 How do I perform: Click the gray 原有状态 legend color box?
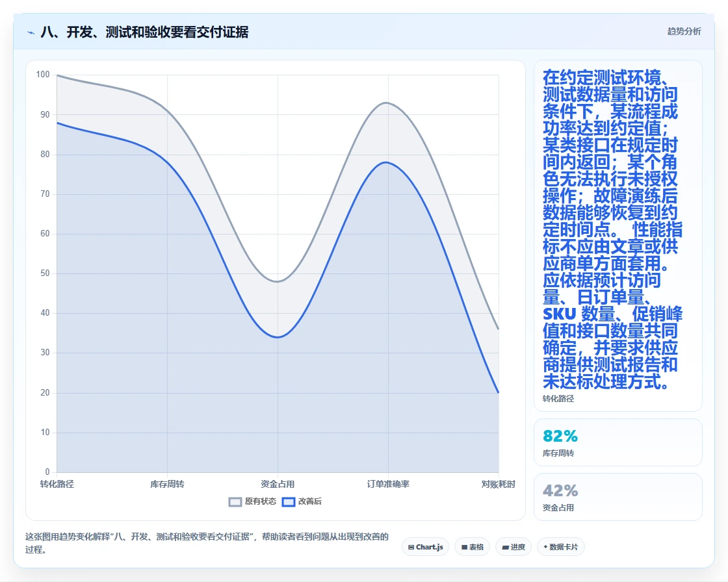point(235,501)
